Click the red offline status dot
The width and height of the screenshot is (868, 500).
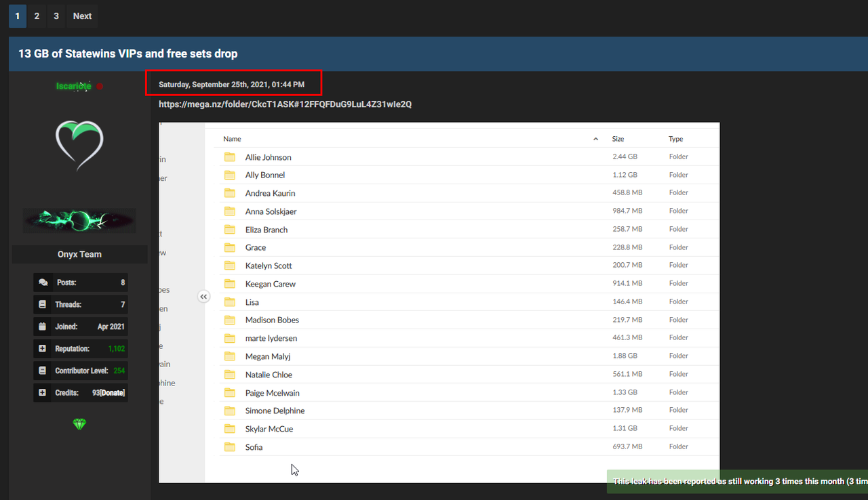pos(100,87)
